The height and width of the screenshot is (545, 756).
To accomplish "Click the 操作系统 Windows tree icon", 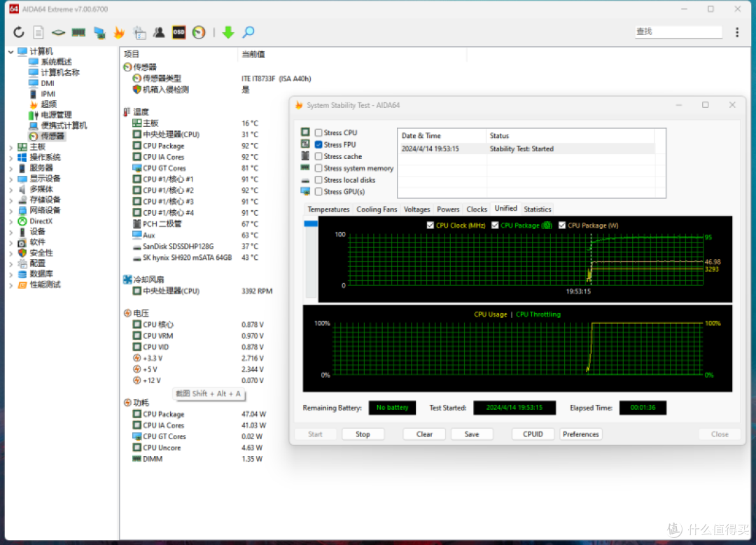I will click(x=22, y=157).
